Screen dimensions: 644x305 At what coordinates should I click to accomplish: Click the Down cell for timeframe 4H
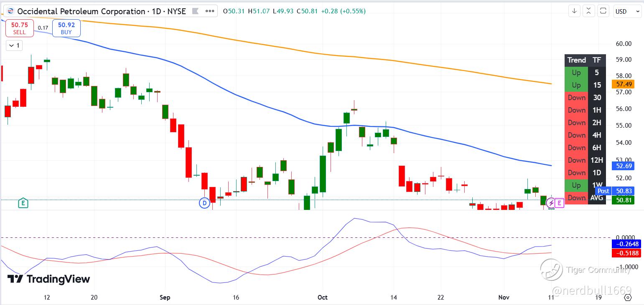tap(576, 135)
